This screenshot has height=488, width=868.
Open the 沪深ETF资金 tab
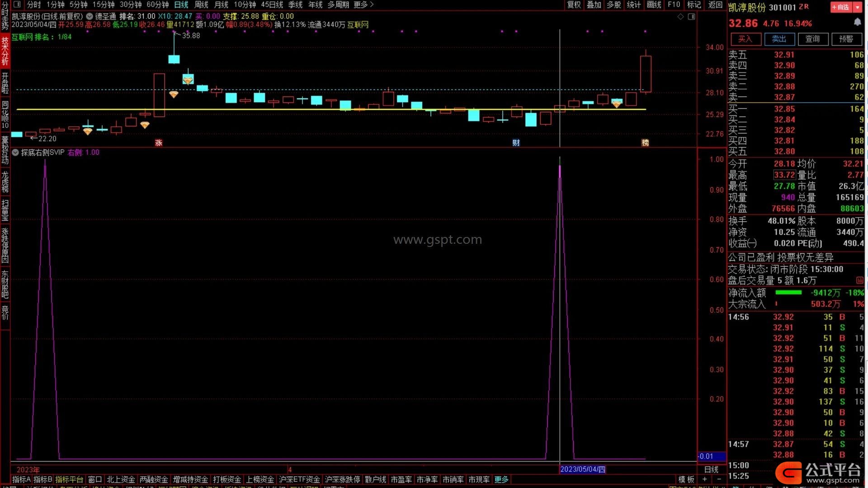pos(299,479)
